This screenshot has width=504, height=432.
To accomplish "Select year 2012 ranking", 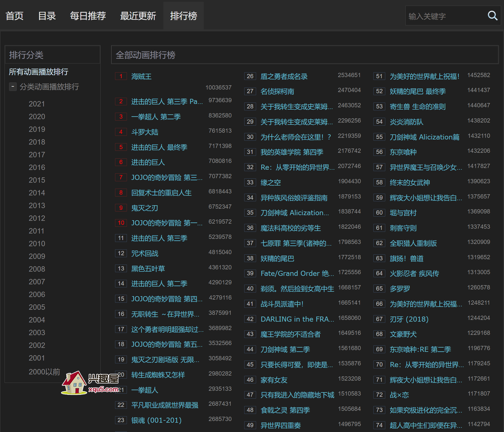I will [37, 218].
